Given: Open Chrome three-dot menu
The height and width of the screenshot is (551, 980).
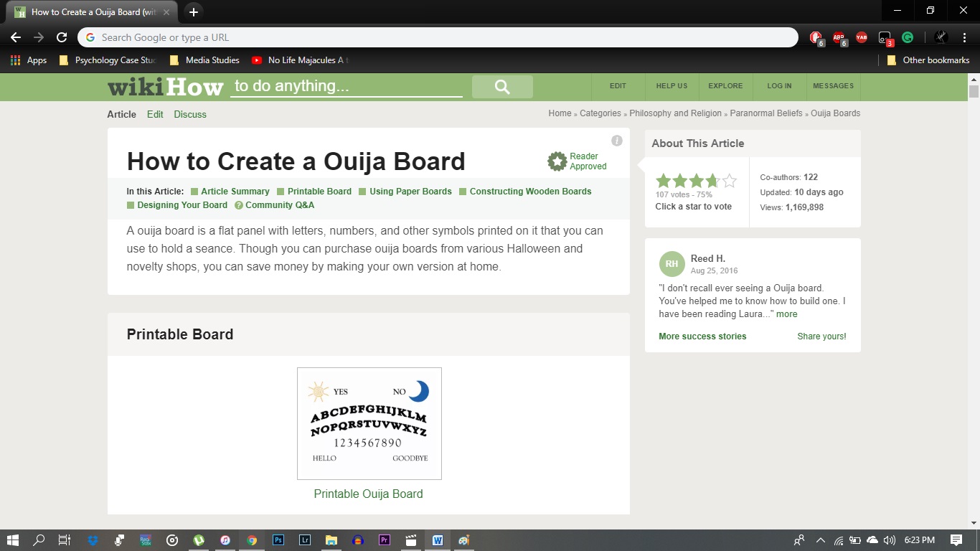Looking at the screenshot, I should (x=965, y=37).
